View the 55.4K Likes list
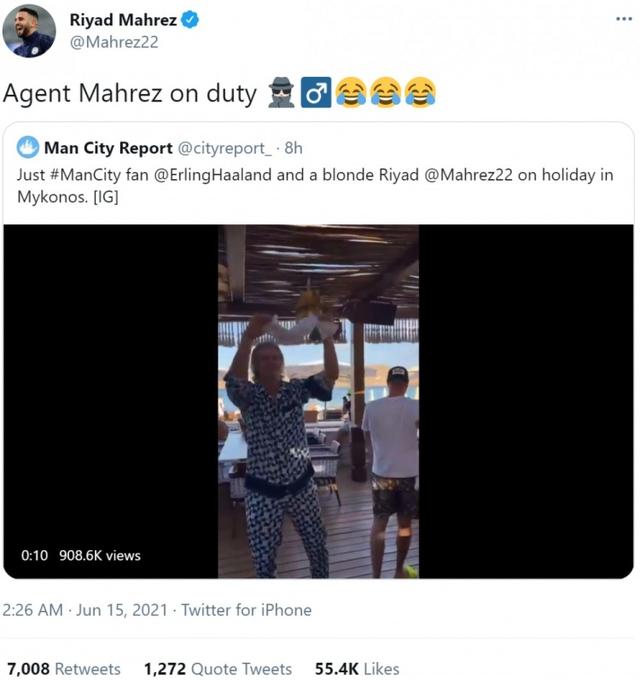The image size is (640, 680). pyautogui.click(x=357, y=669)
